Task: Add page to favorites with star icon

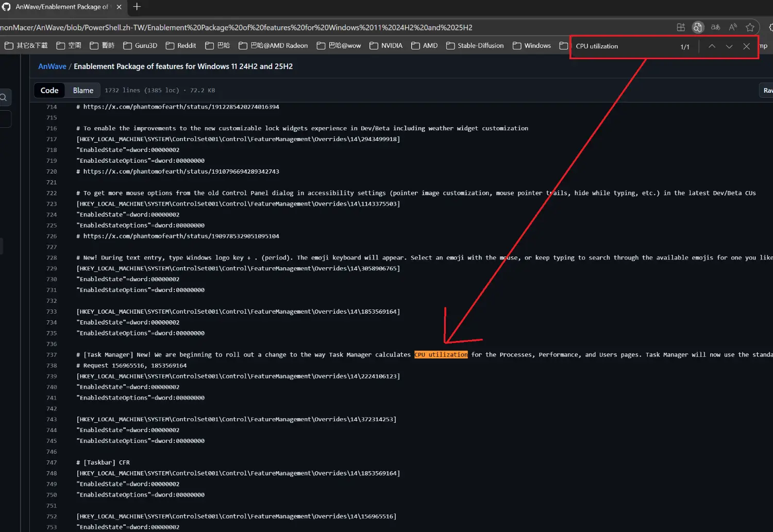Action: tap(750, 27)
